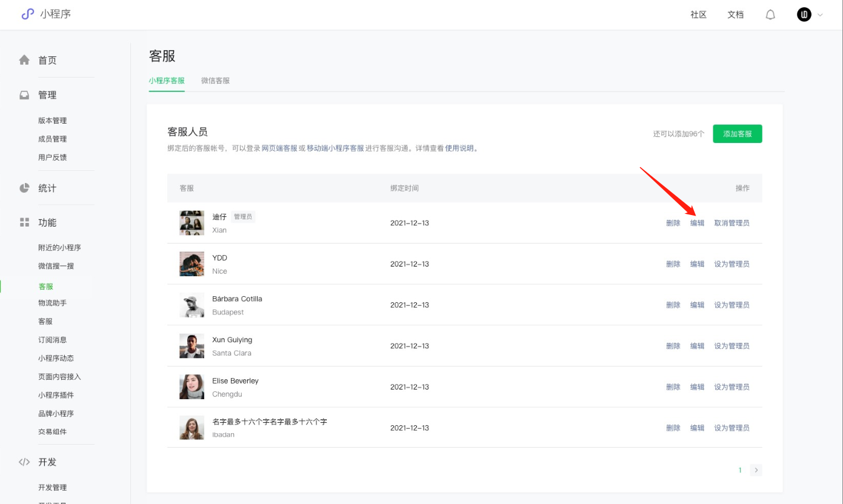Click Xun Guiying's avatar thumbnail
This screenshot has height=504, width=843.
192,346
